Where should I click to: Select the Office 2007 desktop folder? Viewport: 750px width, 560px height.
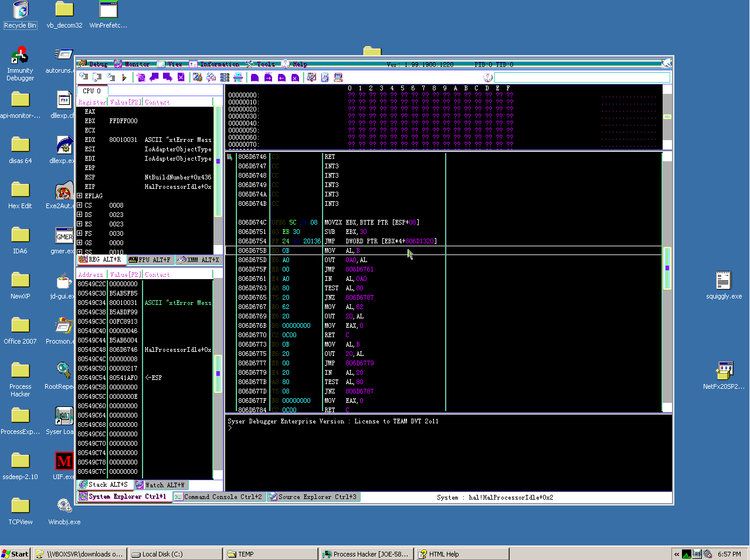(21, 331)
